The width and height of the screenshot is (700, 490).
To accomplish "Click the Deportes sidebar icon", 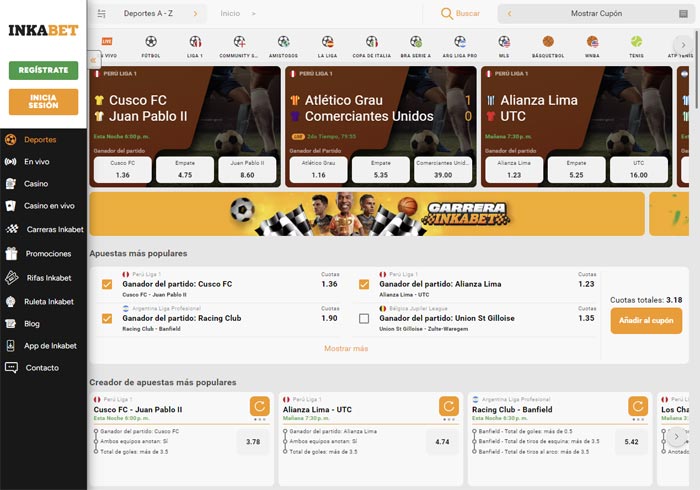I will tap(11, 140).
